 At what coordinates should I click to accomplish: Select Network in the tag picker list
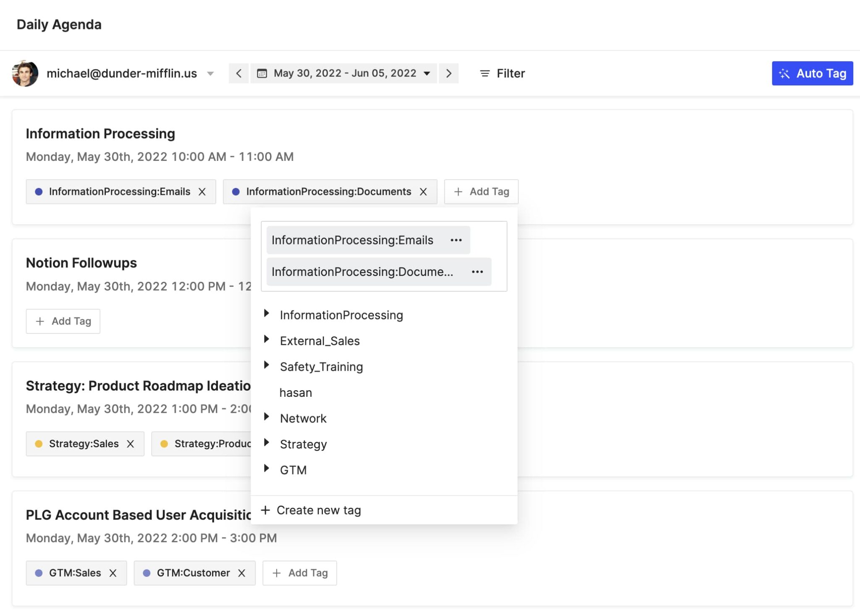pos(303,418)
